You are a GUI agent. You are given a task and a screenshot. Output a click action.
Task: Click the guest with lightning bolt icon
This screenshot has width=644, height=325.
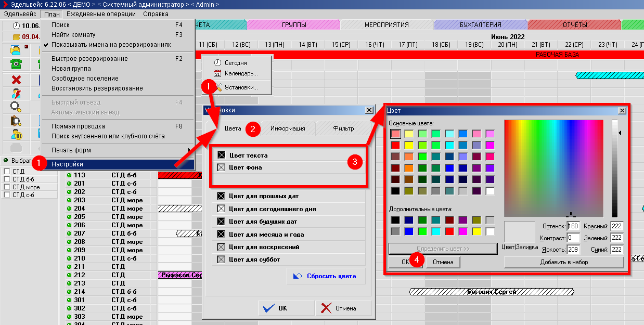[x=16, y=94]
